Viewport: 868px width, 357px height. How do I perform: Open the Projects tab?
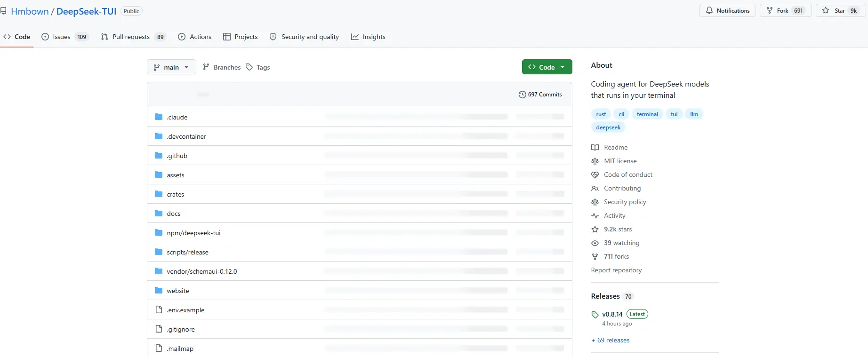[240, 37]
